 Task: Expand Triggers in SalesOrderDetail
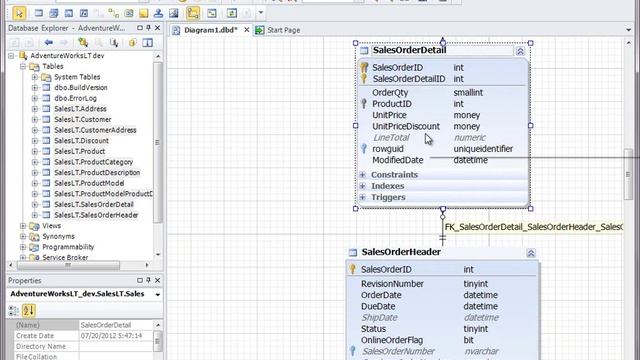pyautogui.click(x=362, y=197)
